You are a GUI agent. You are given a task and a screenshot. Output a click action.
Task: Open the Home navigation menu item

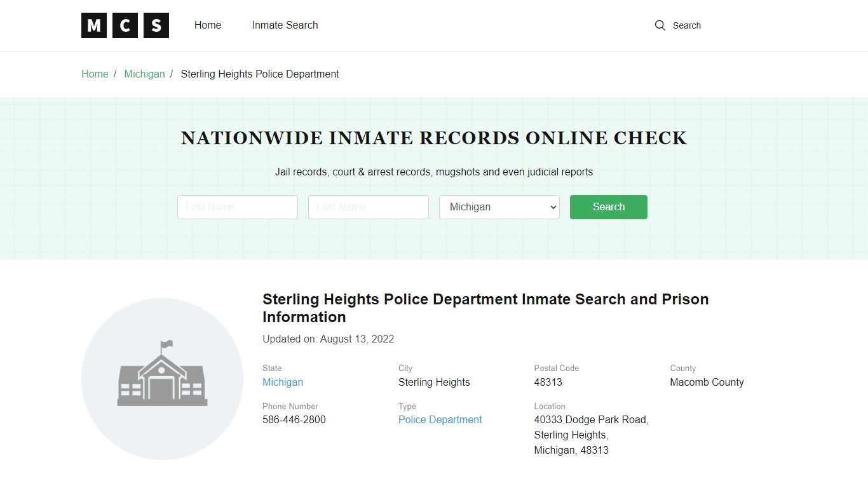(x=208, y=25)
